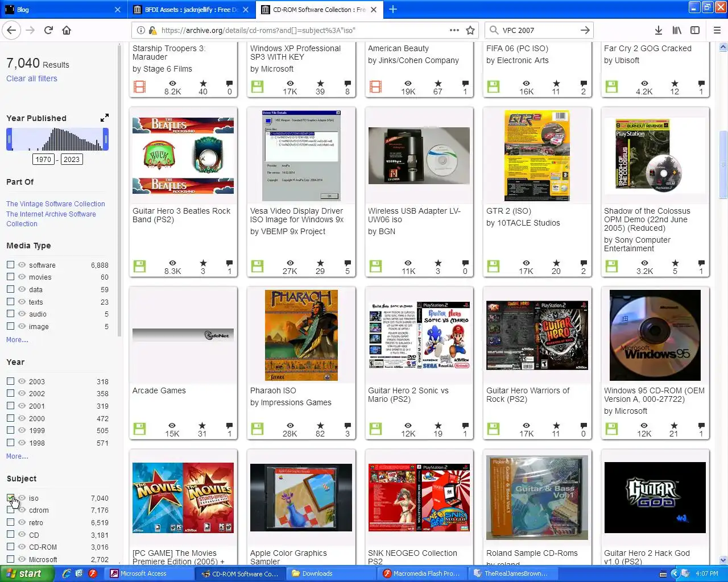Check the year 2003 filter
This screenshot has height=582, width=728.
pos(10,381)
